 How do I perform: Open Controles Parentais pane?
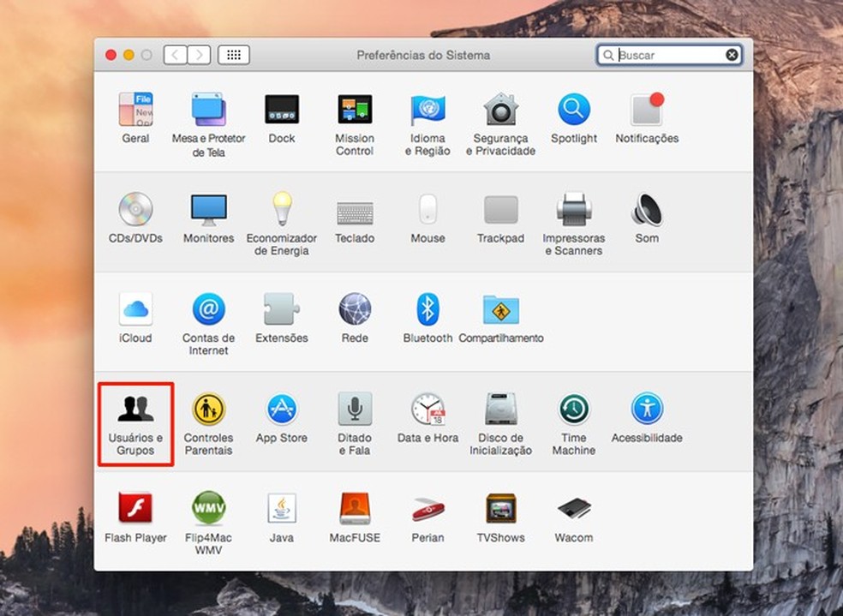point(208,410)
